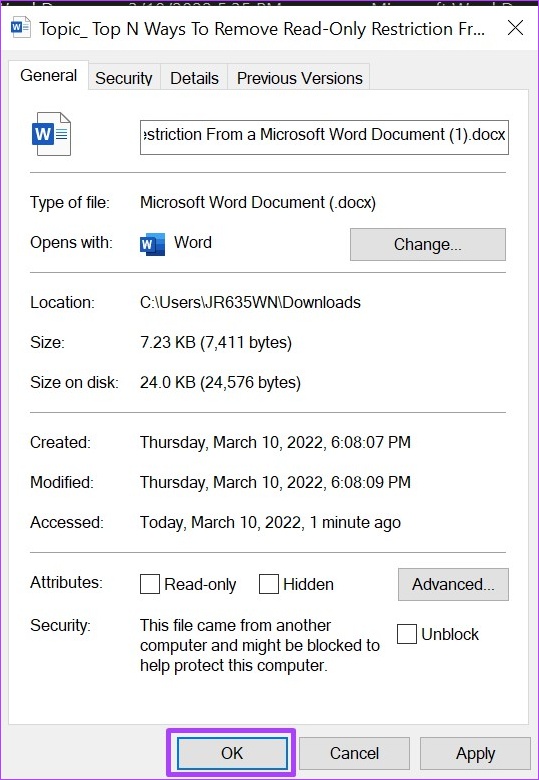Click the Change... button
Image resolution: width=539 pixels, height=780 pixels.
428,244
